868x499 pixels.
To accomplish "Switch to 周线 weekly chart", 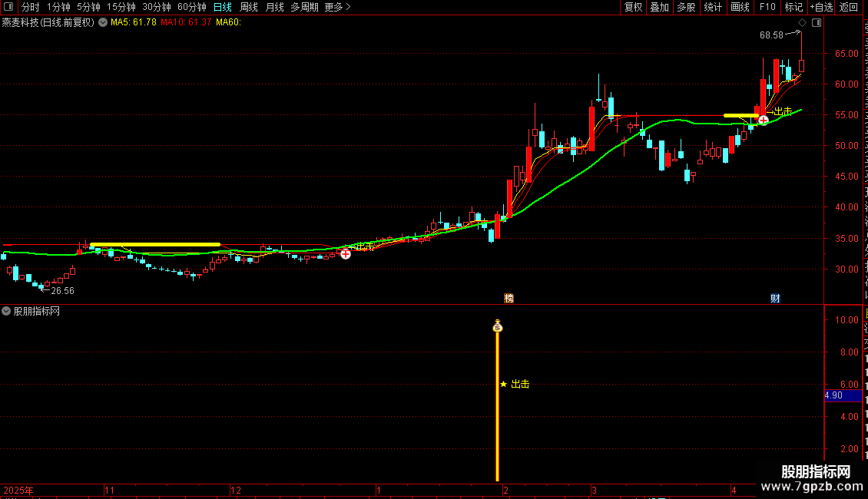I will click(x=249, y=7).
